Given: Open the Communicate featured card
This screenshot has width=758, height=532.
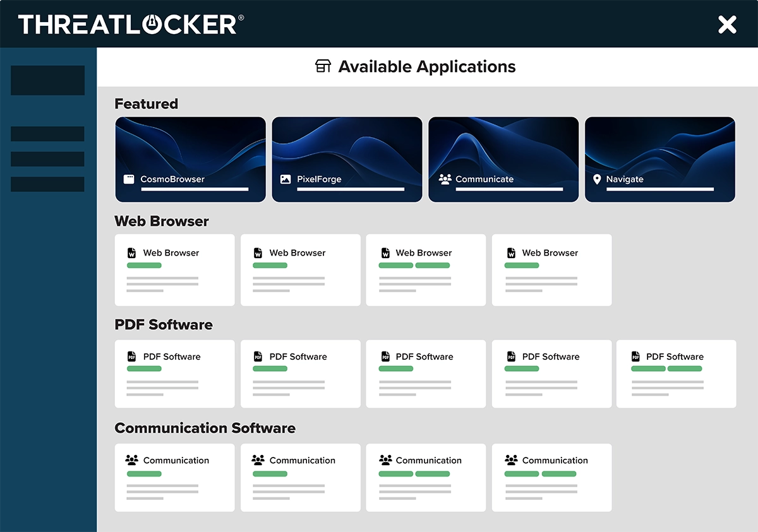Looking at the screenshot, I should click(503, 160).
